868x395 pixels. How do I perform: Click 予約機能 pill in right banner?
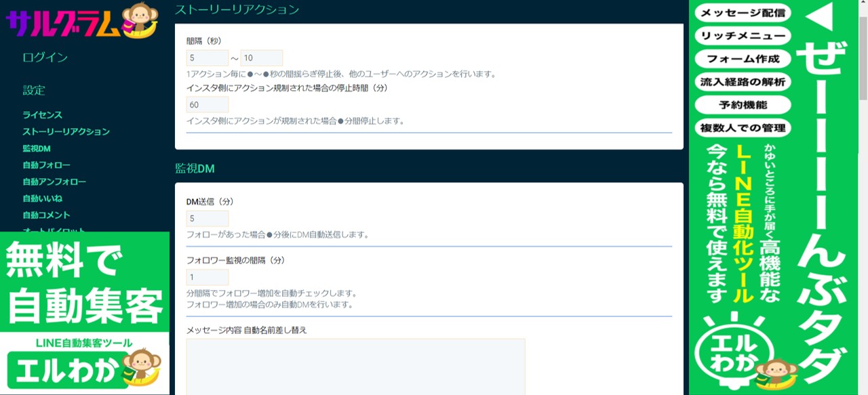(x=743, y=105)
